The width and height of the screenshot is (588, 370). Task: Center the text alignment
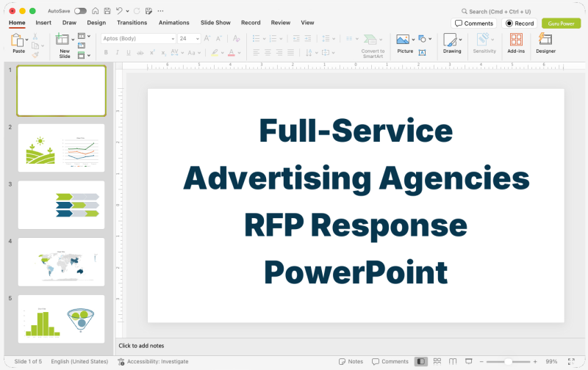tap(268, 52)
